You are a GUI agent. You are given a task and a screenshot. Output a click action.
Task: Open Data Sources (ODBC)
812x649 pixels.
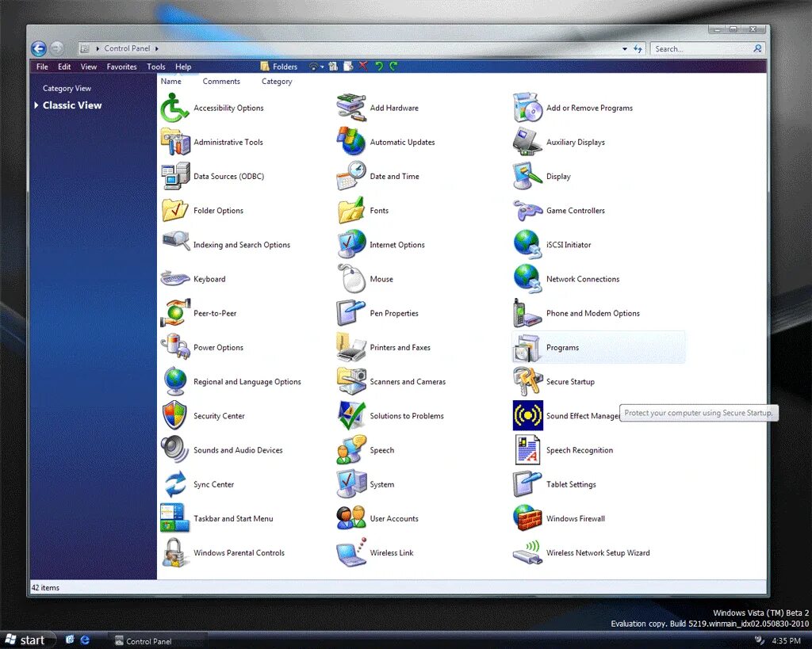(x=213, y=176)
